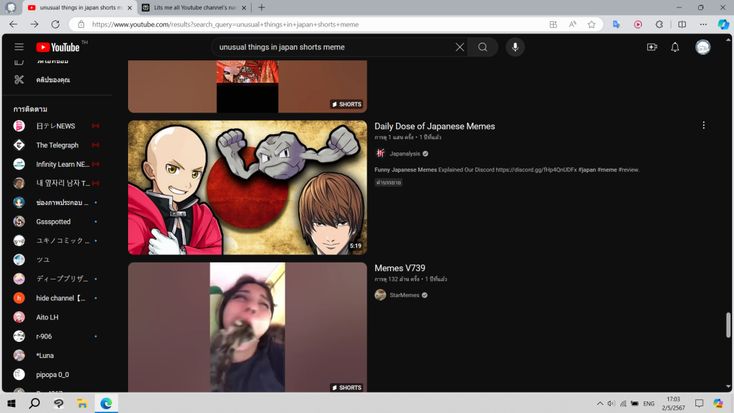Go back with the browser back arrow

coord(13,24)
